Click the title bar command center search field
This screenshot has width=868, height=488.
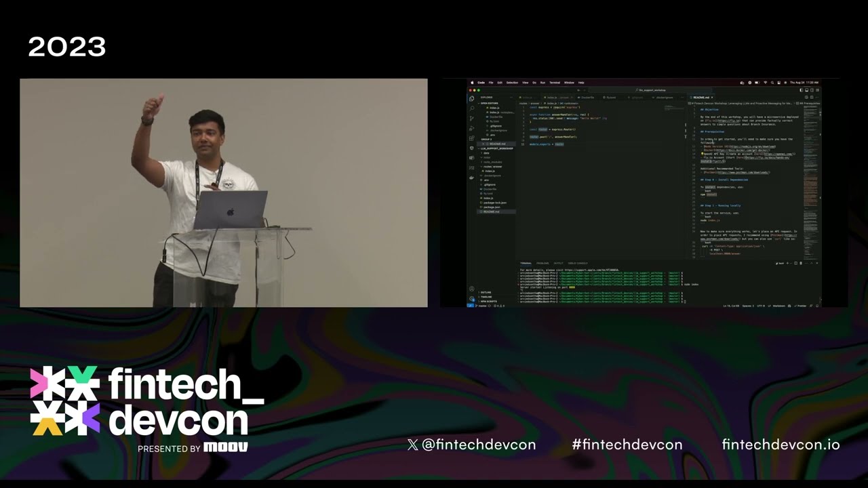[650, 90]
